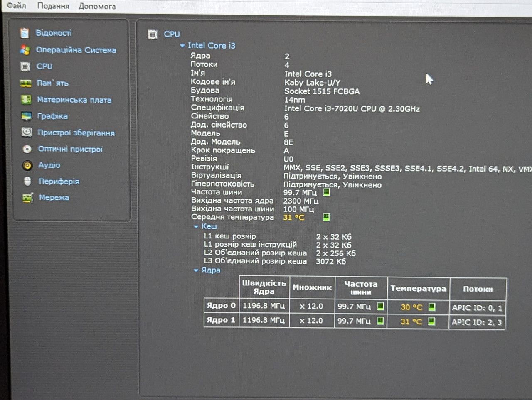The width and height of the screenshot is (532, 400).
Task: Toggle the Частота шини green tray indicator
Action: click(x=326, y=192)
